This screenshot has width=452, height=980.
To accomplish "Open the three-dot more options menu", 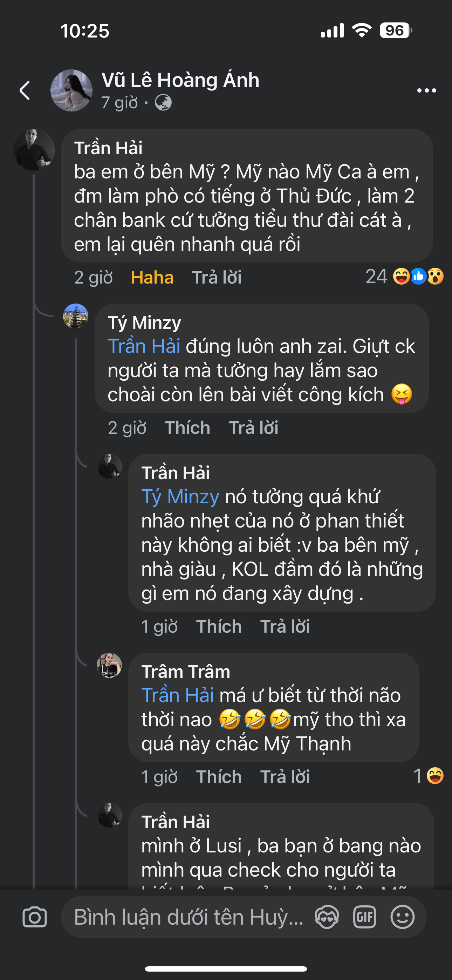I will (x=426, y=90).
